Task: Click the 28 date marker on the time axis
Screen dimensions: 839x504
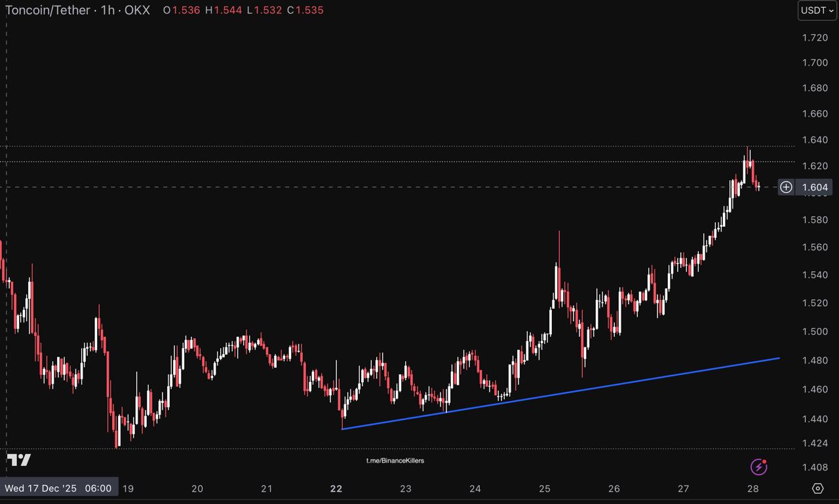Action: click(x=753, y=488)
